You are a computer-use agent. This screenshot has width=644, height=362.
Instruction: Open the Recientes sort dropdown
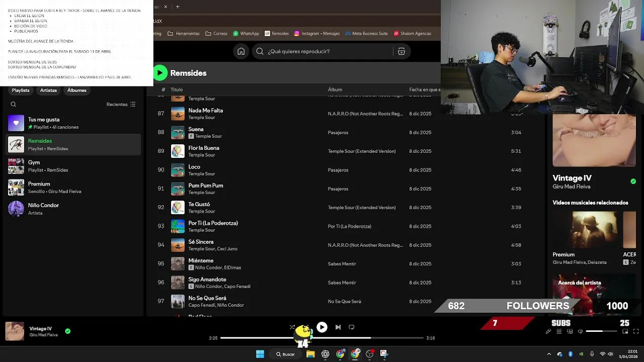click(121, 105)
